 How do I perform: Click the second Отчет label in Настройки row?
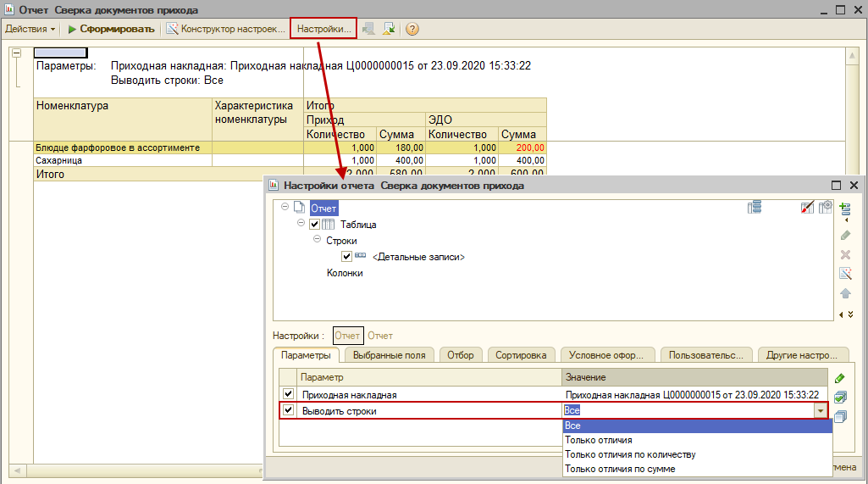(380, 336)
